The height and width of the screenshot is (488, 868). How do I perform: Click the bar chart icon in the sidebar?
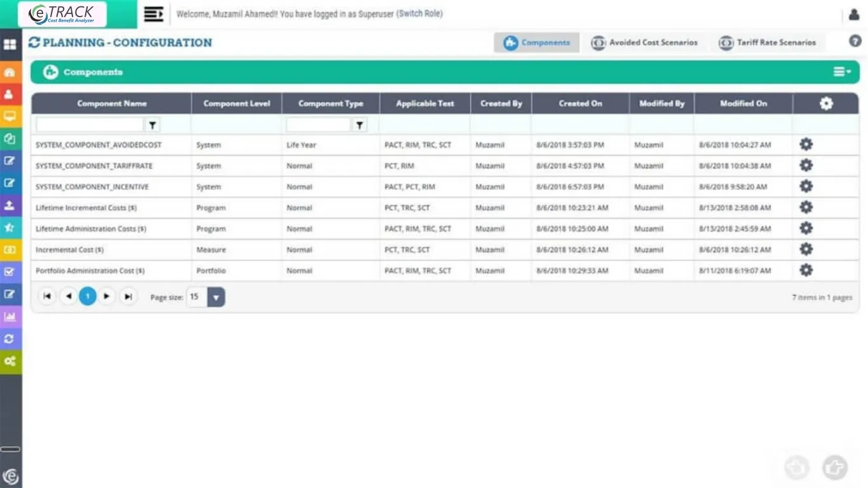10,315
